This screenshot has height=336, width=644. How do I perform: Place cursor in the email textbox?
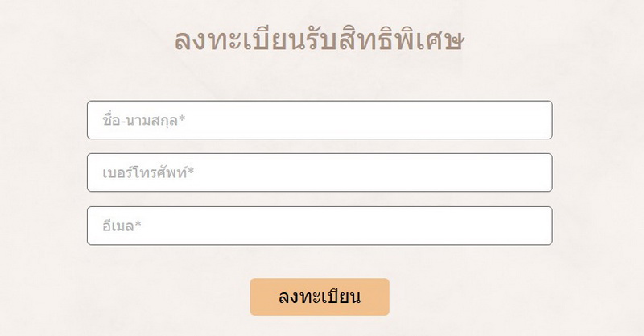pos(320,226)
